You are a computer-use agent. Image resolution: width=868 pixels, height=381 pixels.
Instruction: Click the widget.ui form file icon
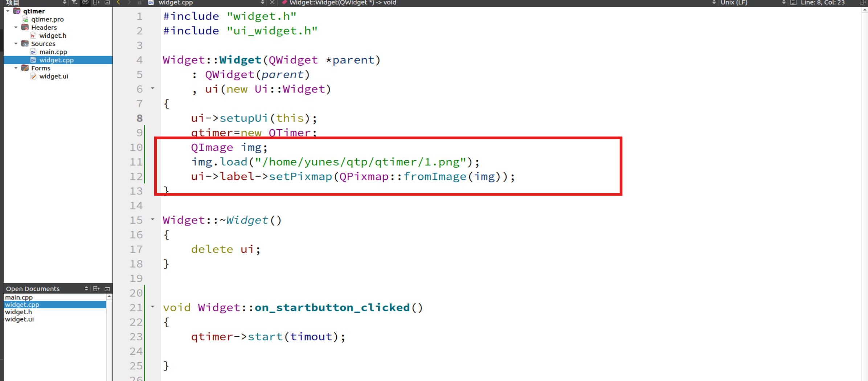pos(33,76)
